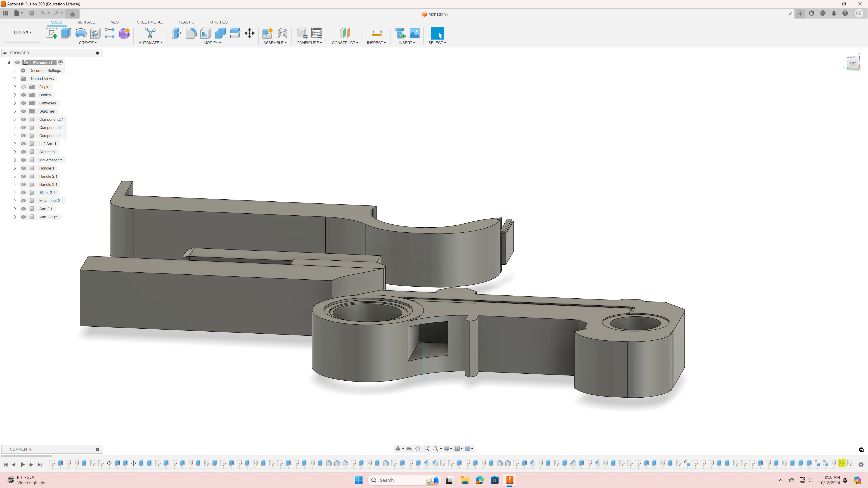Screen dimensions: 868x488
Task: Expand the Sketches folder
Action: click(x=14, y=111)
